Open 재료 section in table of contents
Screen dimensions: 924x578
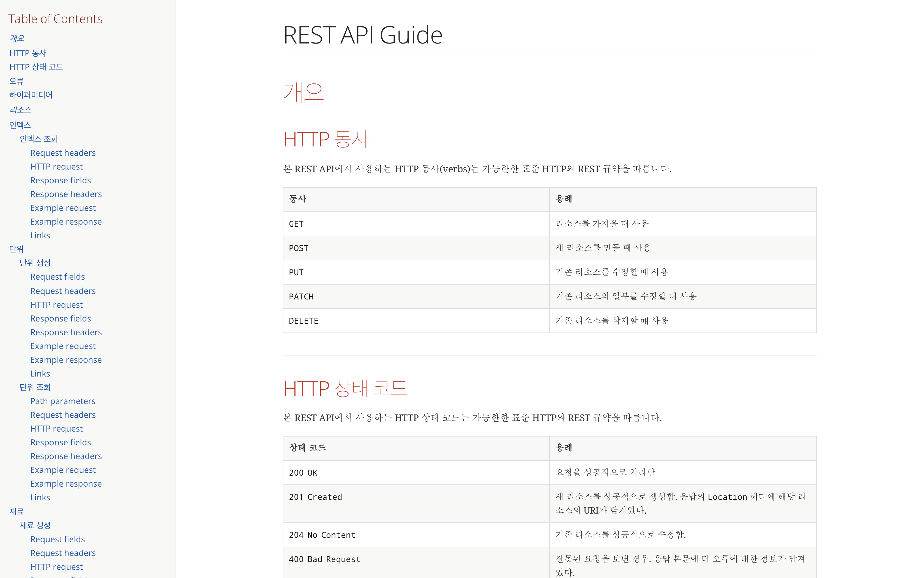pyautogui.click(x=17, y=511)
